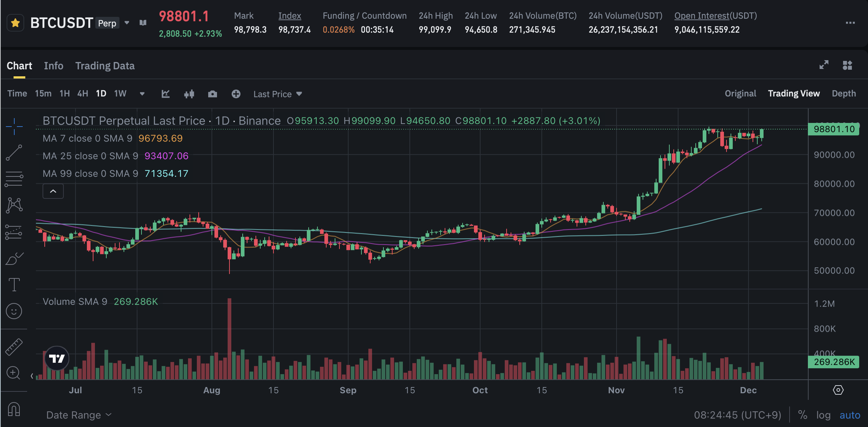
Task: Select the ruler measure tool
Action: click(14, 347)
